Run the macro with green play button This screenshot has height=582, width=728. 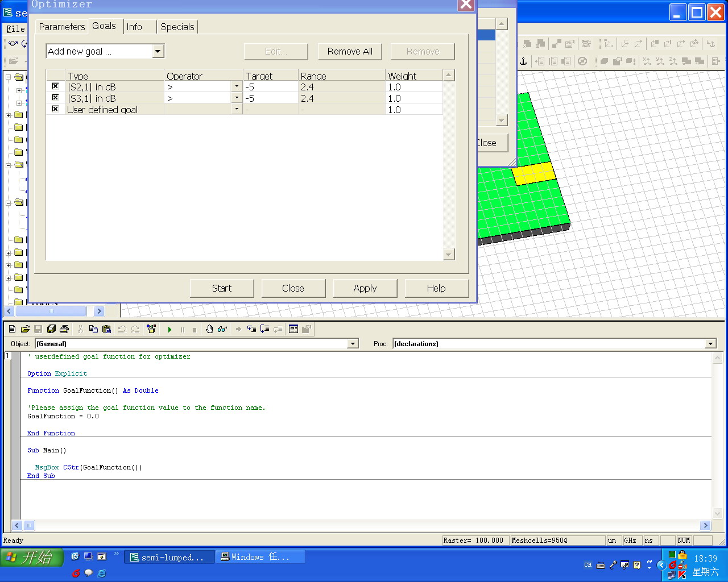[169, 329]
